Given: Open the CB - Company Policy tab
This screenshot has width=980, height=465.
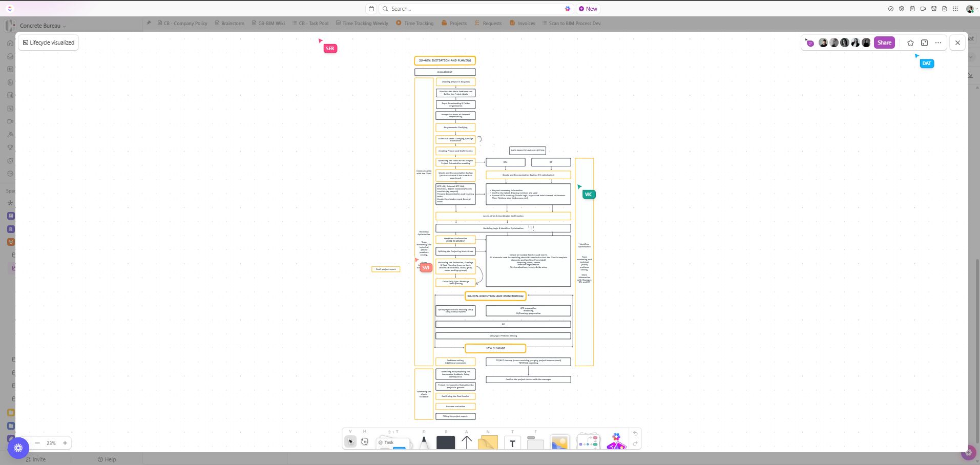Looking at the screenshot, I should coord(182,23).
